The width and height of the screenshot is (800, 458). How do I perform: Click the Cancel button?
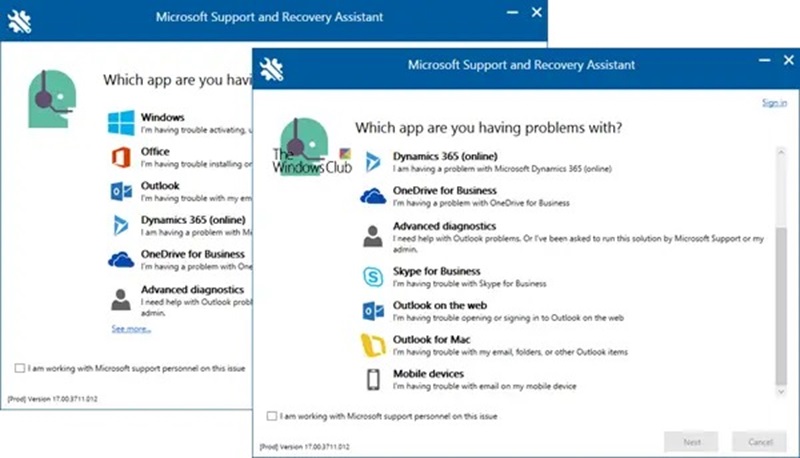tap(760, 442)
